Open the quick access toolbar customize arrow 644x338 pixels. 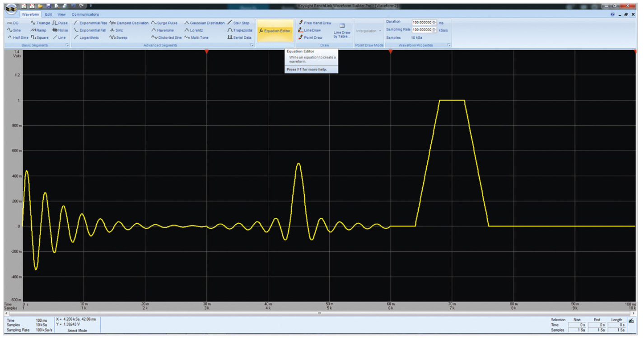click(x=90, y=6)
